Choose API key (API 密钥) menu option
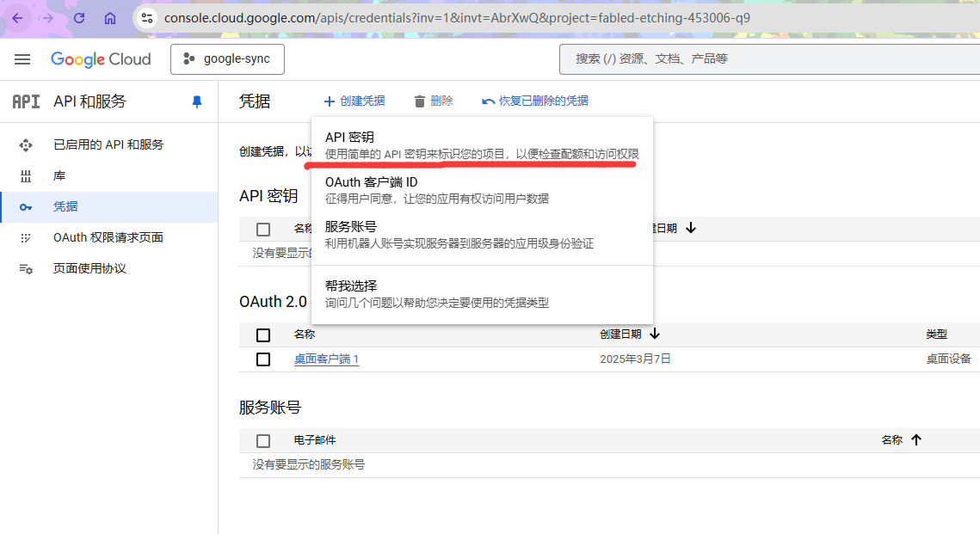980x534 pixels. pos(482,145)
